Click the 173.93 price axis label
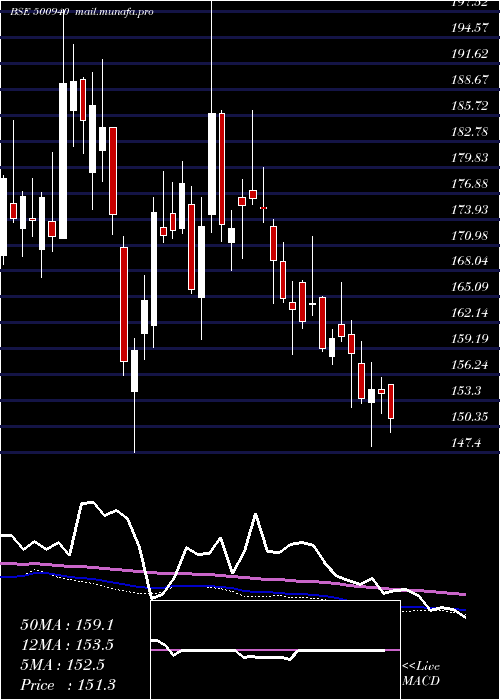Viewport: 500px width, 700px height. coord(469,209)
